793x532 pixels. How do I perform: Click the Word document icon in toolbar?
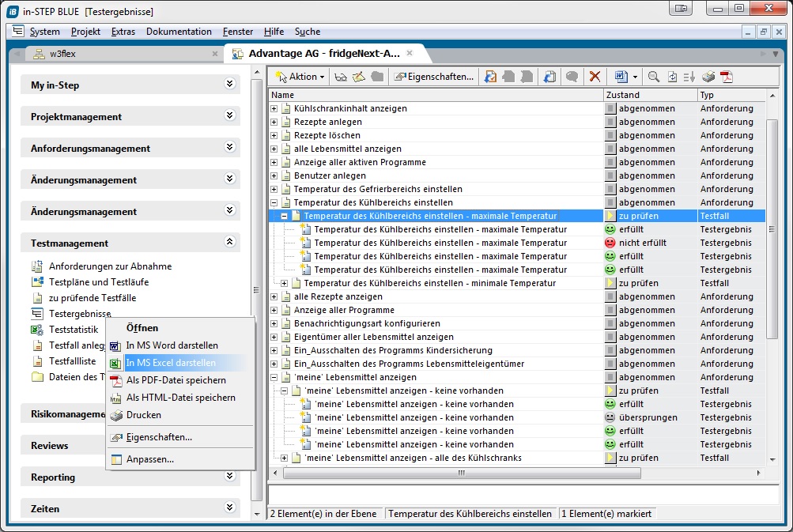pos(621,77)
